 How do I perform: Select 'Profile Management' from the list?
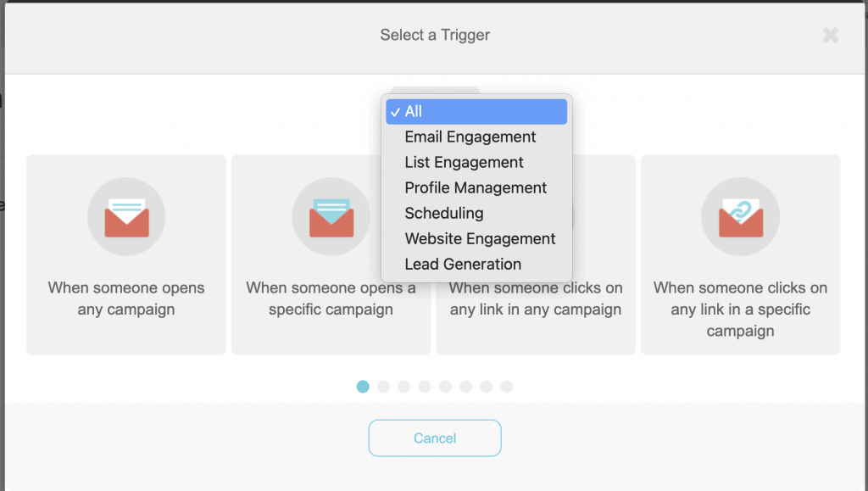pos(476,187)
